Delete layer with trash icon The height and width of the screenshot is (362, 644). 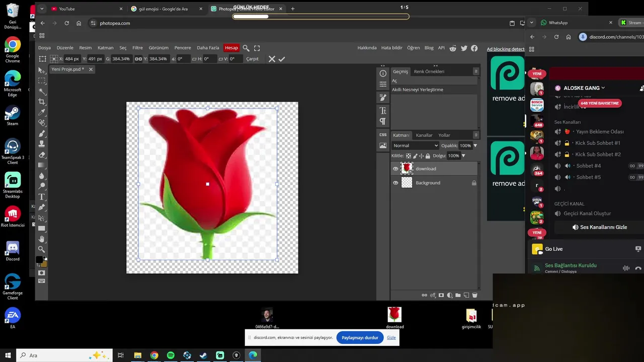(x=474, y=295)
